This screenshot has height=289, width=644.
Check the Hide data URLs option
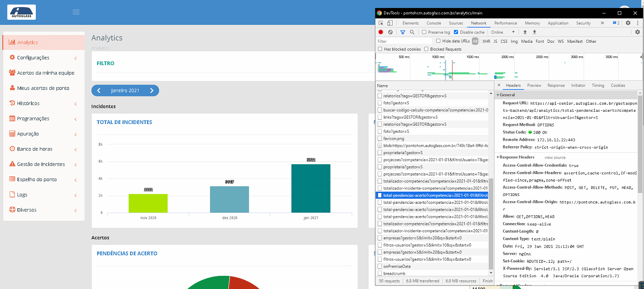click(439, 41)
